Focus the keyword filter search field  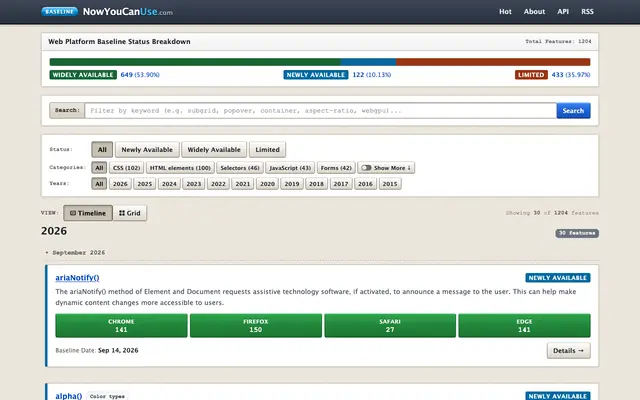click(320, 111)
